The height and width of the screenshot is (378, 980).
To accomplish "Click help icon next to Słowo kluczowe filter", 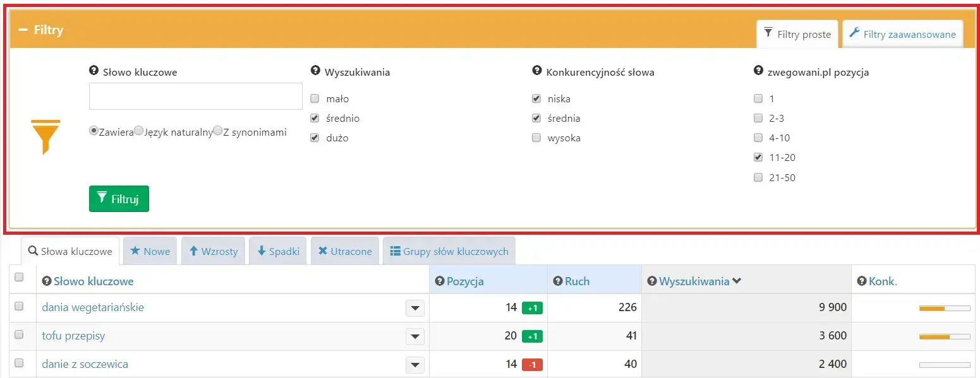I will (94, 71).
